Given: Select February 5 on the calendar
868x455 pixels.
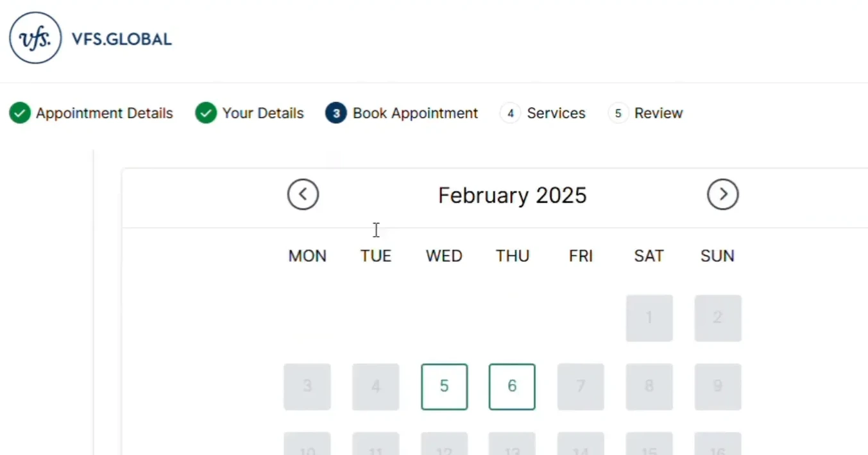Looking at the screenshot, I should pyautogui.click(x=445, y=386).
